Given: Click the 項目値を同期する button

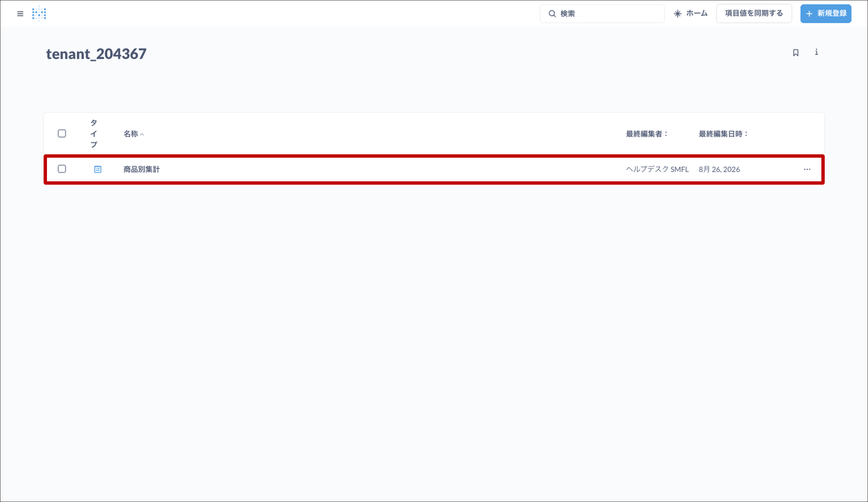Looking at the screenshot, I should [x=754, y=13].
